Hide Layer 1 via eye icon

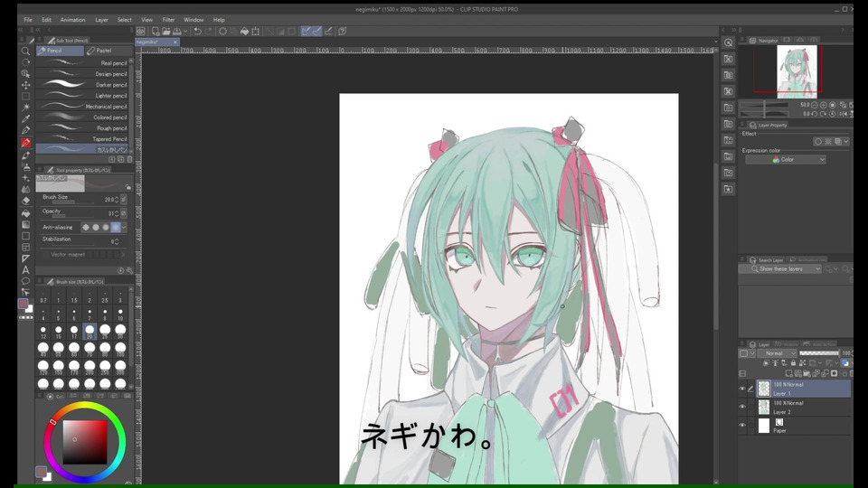click(742, 389)
